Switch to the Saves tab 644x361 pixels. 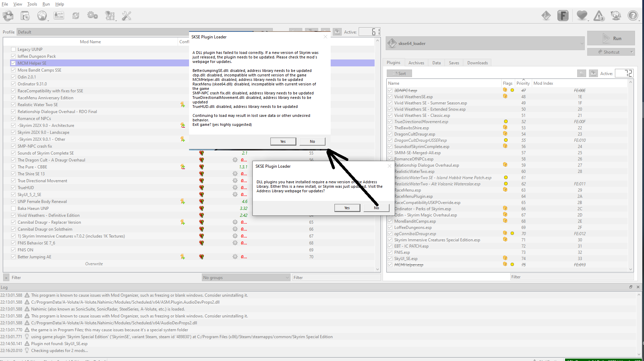click(x=454, y=63)
